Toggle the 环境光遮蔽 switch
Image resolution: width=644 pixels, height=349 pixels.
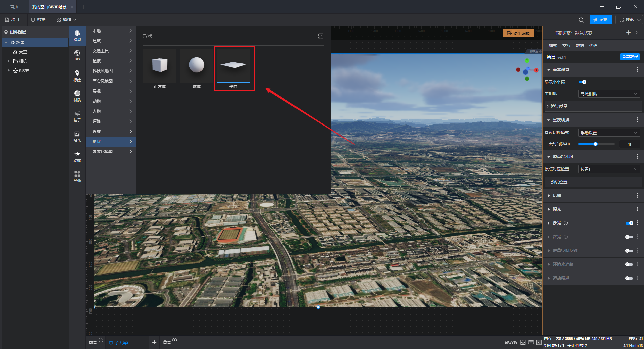coord(629,264)
